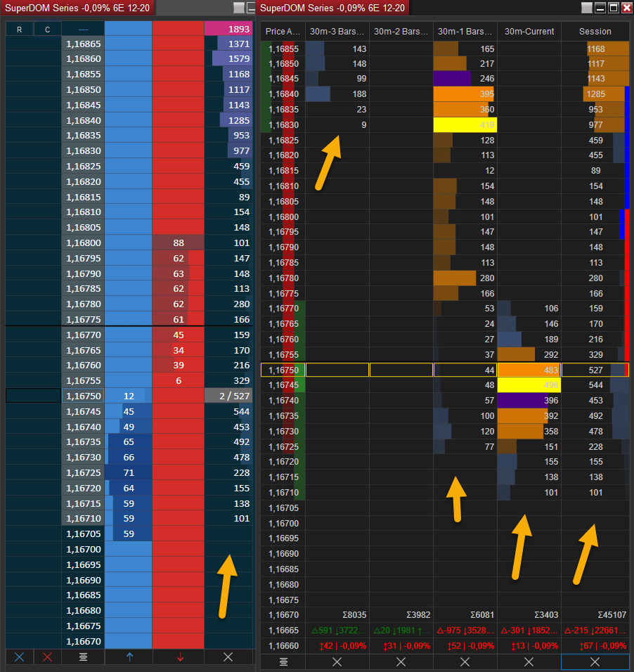Click price 1,16745 in right SuperDOM
Screen dimensions: 634x672
click(283, 385)
